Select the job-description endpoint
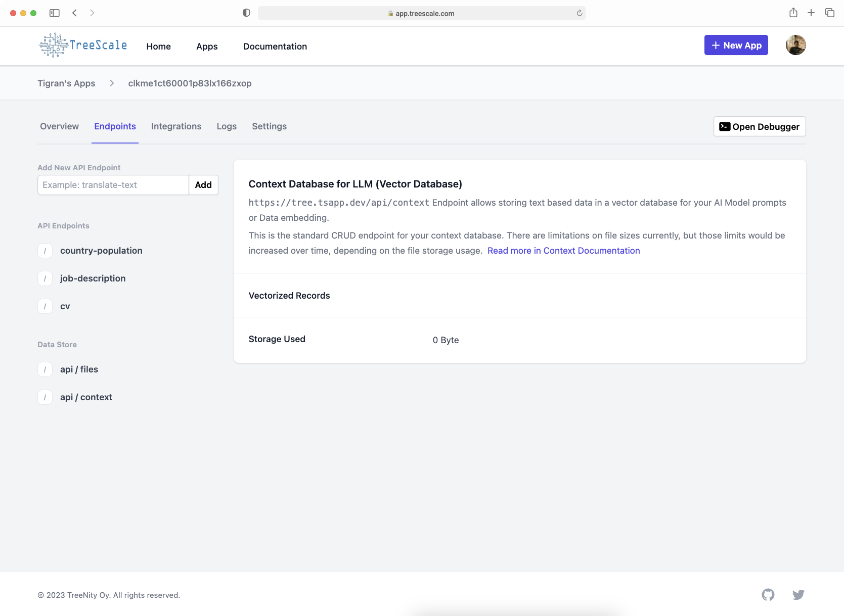Screen dimensions: 844x616 tap(93, 278)
